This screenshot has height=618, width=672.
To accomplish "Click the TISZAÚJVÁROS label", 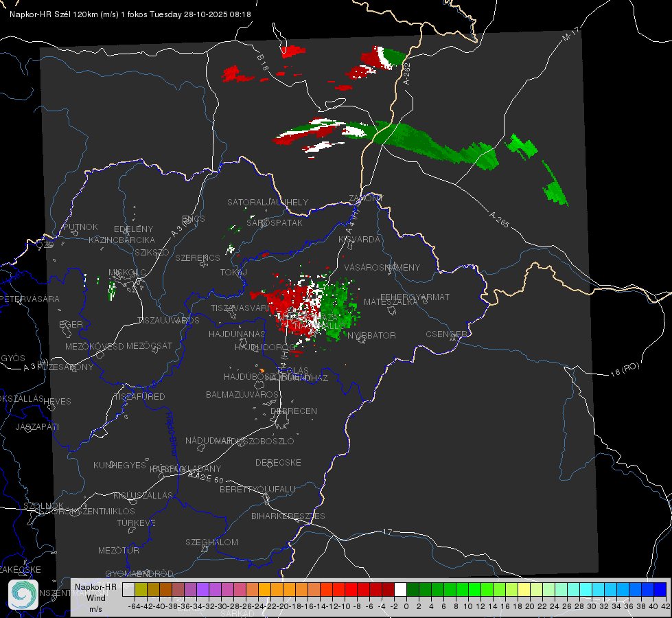I will click(168, 321).
